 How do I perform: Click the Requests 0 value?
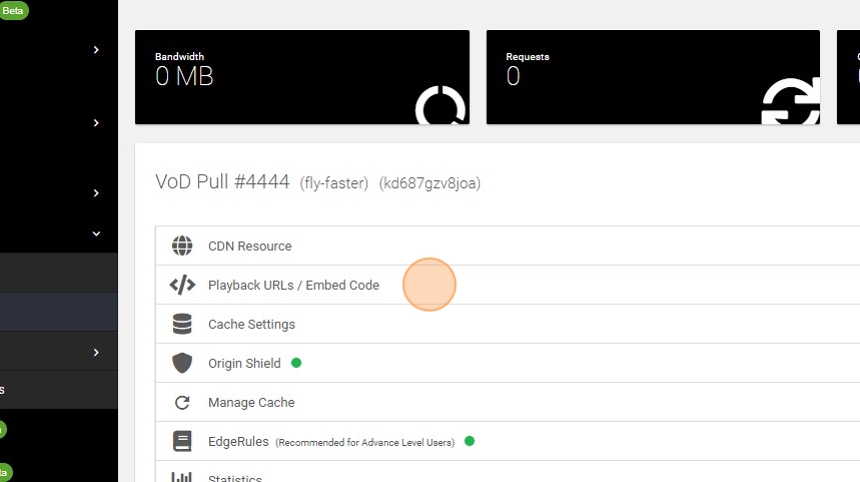click(x=513, y=76)
